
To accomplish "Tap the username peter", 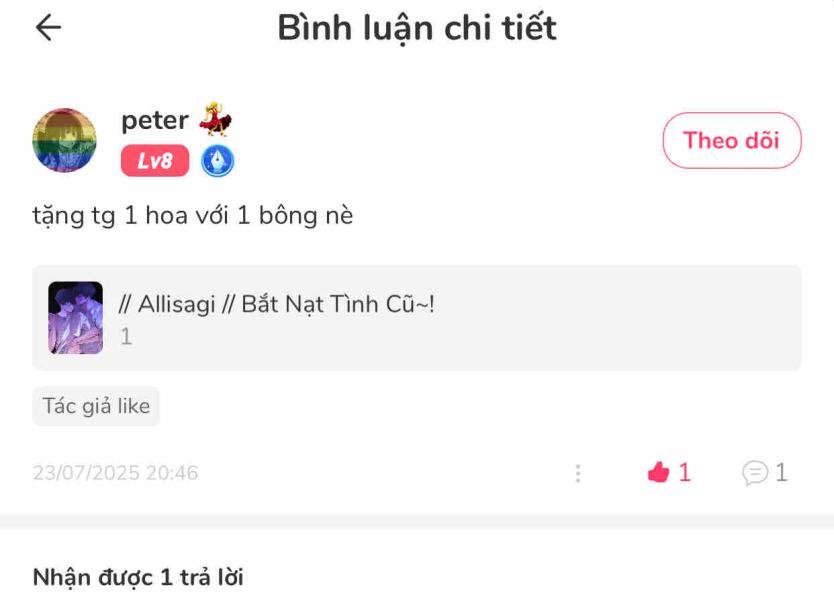I will click(155, 121).
